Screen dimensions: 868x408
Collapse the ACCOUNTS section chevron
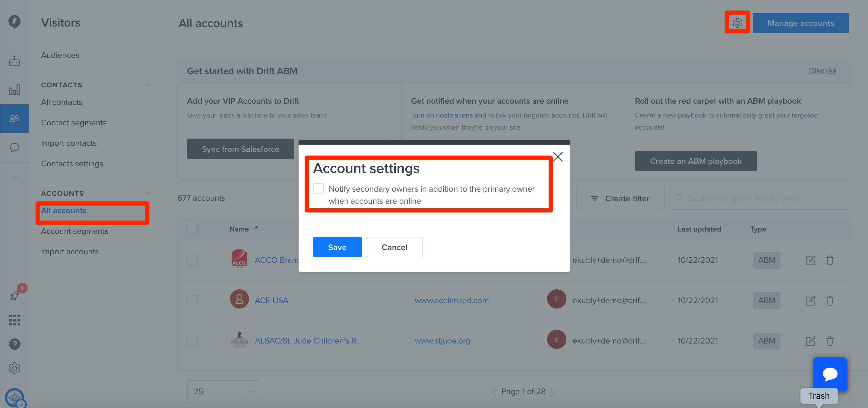148,193
